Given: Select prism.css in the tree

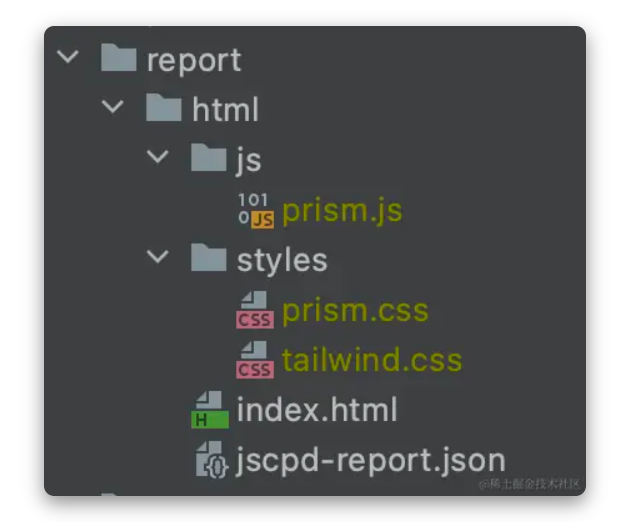Looking at the screenshot, I should coord(355,310).
